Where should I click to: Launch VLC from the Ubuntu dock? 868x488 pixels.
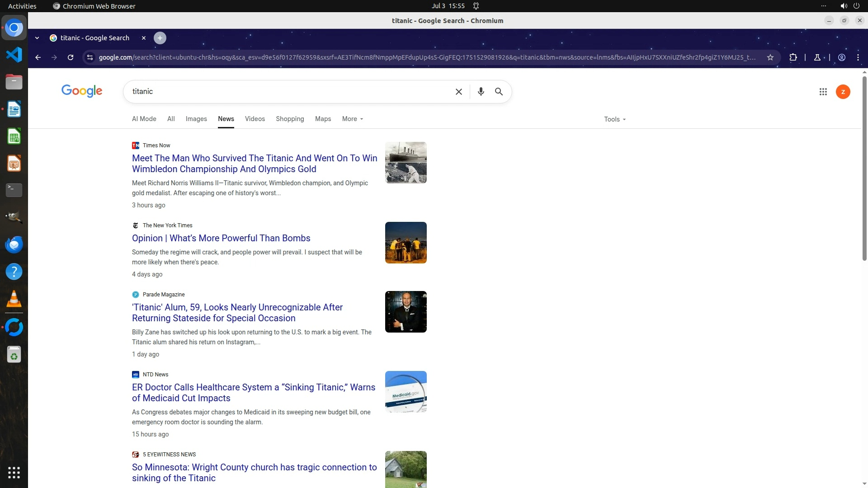click(x=14, y=299)
